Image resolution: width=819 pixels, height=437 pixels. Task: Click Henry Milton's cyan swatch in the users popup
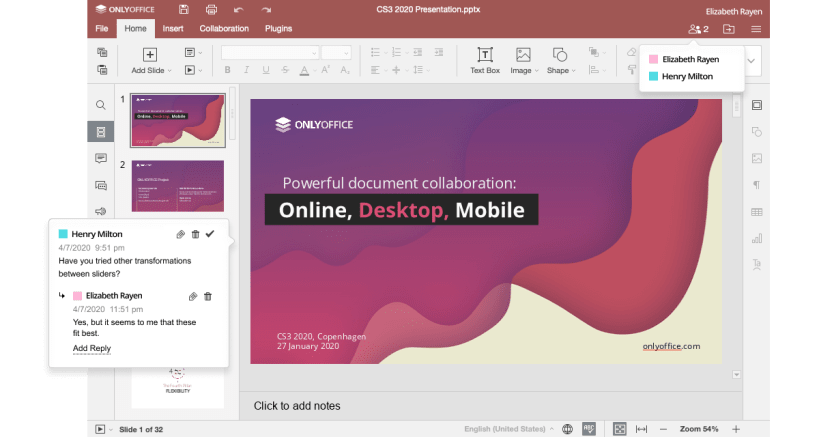pyautogui.click(x=653, y=76)
